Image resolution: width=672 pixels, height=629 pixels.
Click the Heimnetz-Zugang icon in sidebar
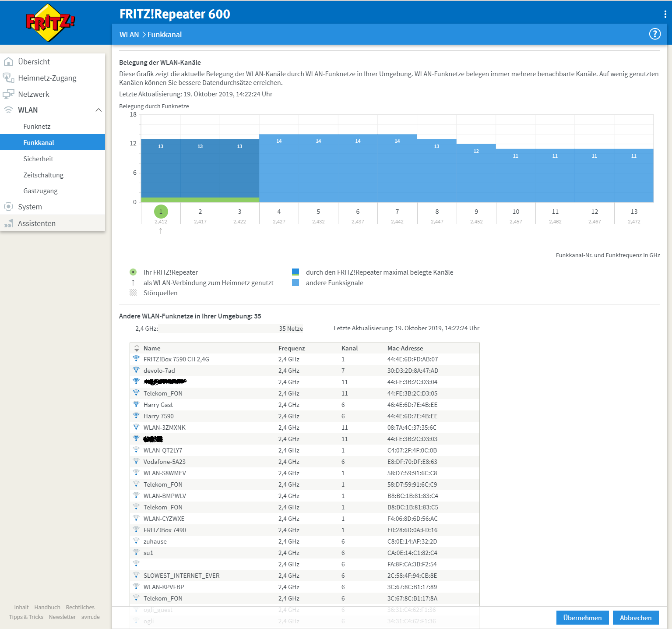(x=8, y=78)
